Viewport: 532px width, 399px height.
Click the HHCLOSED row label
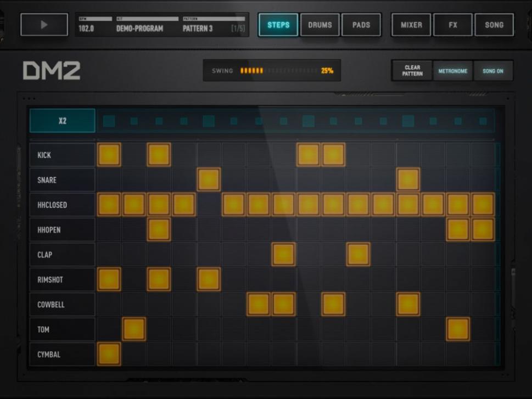coord(61,205)
